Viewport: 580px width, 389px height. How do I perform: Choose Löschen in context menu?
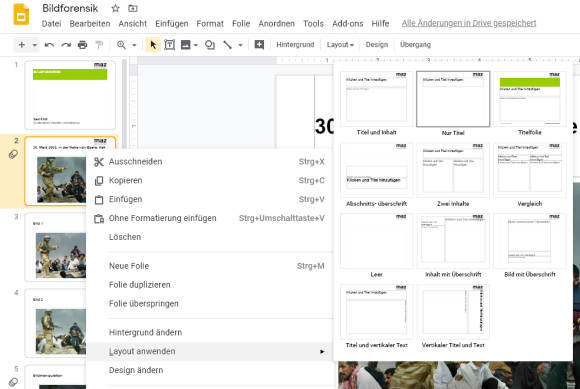(210, 237)
